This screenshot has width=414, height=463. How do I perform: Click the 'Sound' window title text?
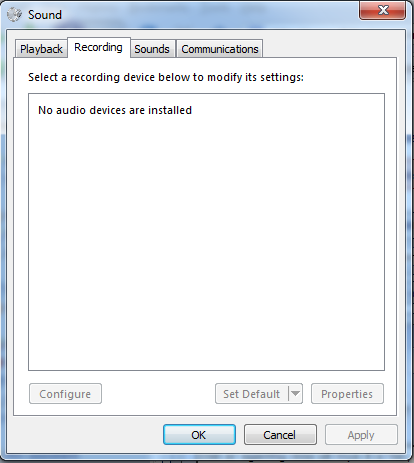pyautogui.click(x=45, y=15)
